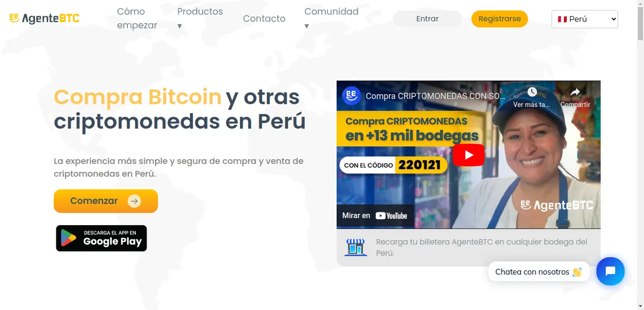Click the Mirar en YouTube logo

tap(391, 216)
